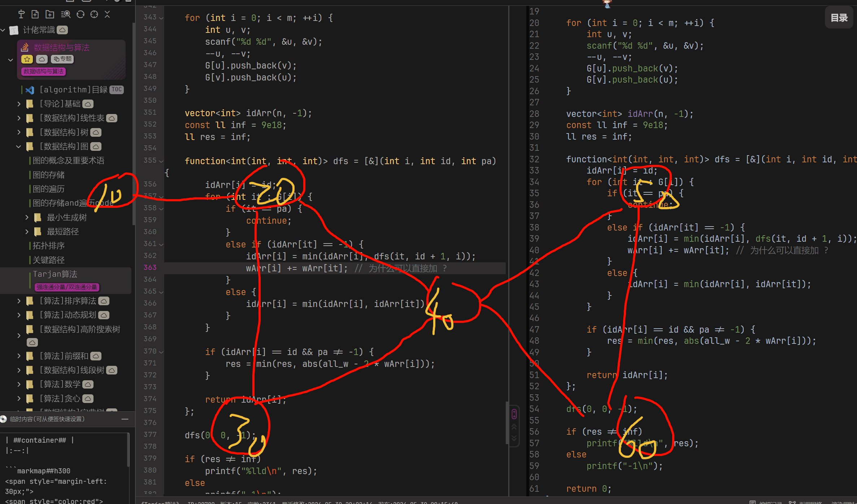Click the cloud badge beside [数据结构]线段树
857x504 pixels.
pyautogui.click(x=112, y=370)
